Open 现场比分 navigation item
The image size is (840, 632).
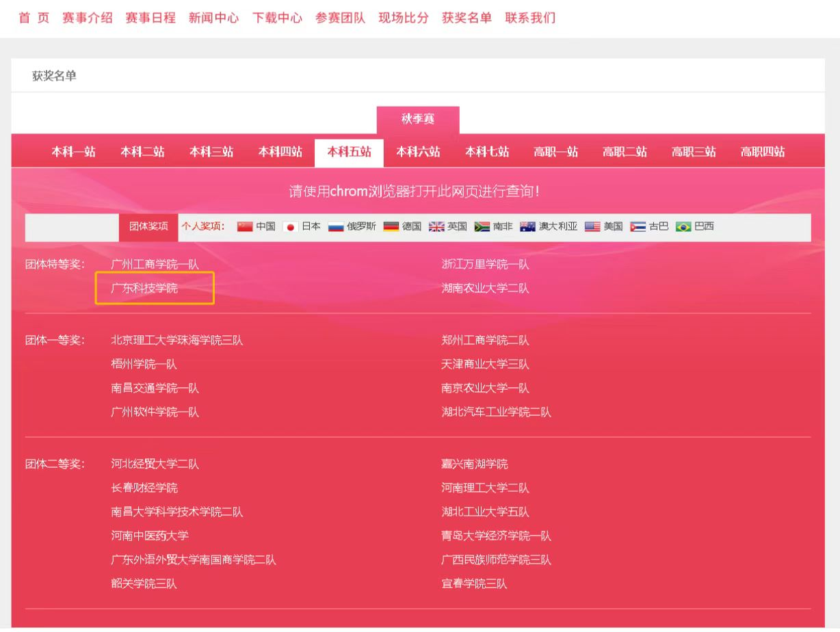click(x=404, y=18)
